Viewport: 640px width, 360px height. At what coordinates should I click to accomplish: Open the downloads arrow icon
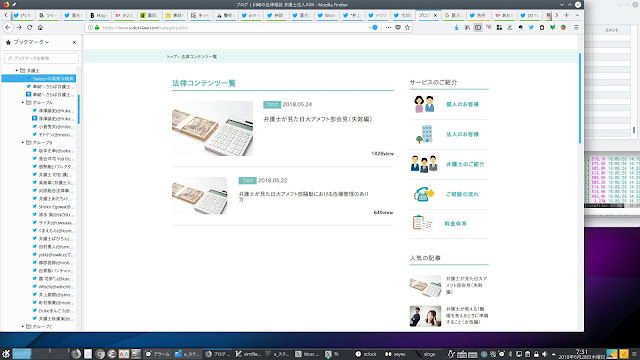[x=456, y=27]
